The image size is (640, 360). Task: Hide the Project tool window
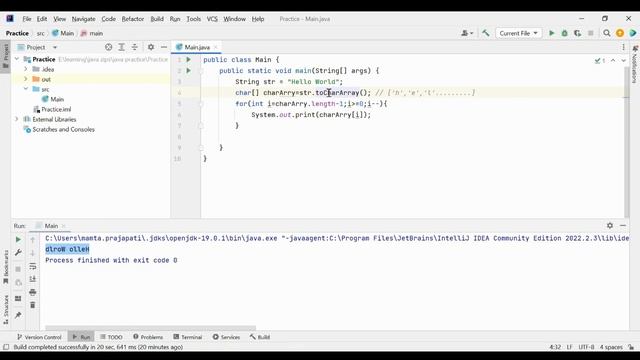click(x=164, y=47)
